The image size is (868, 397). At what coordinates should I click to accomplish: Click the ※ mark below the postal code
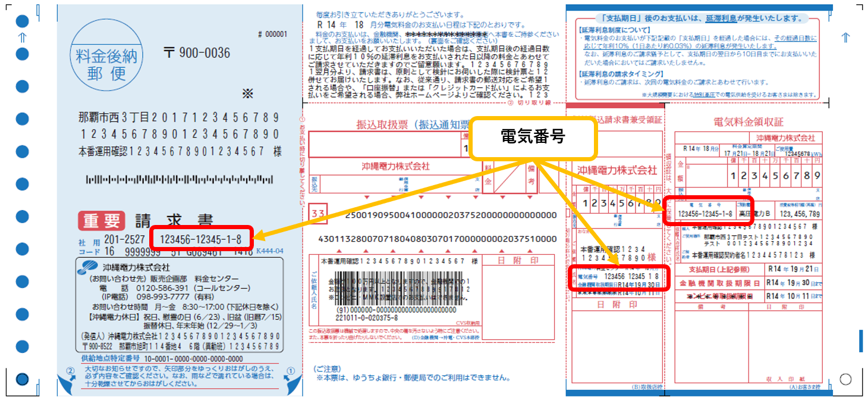[248, 94]
